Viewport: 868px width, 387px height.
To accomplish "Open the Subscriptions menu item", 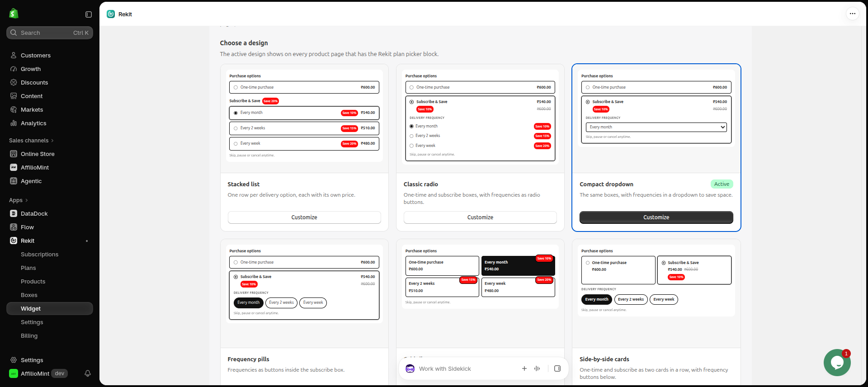I will tap(39, 255).
